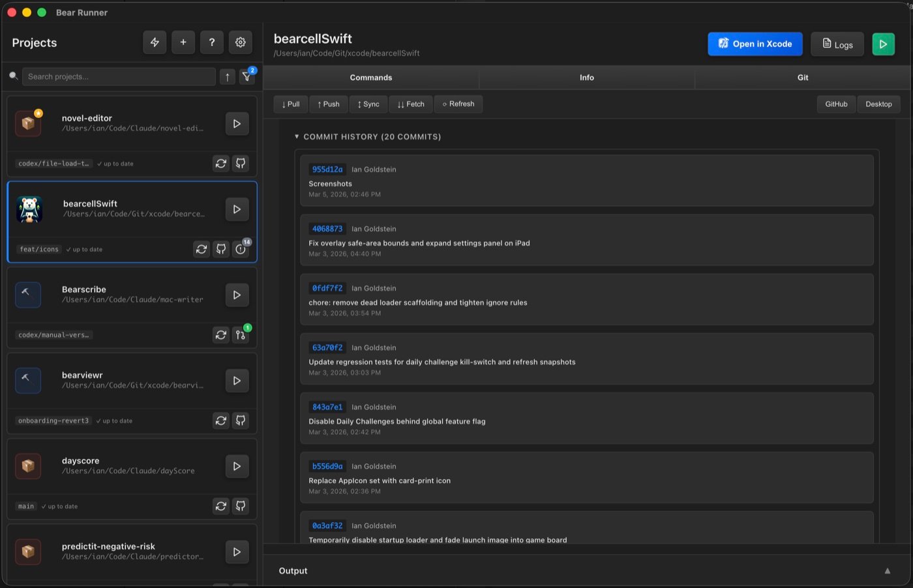
Task: Run the bearviewr project with play button
Action: (x=237, y=381)
